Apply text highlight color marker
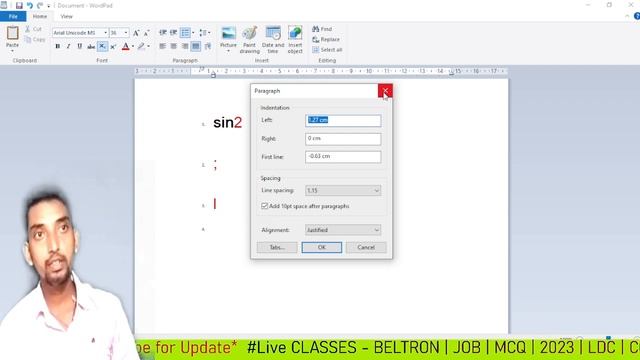 141,47
